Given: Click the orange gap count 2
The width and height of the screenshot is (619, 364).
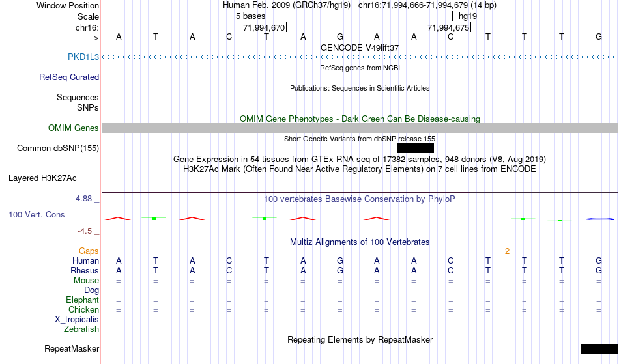Looking at the screenshot, I should [x=508, y=251].
